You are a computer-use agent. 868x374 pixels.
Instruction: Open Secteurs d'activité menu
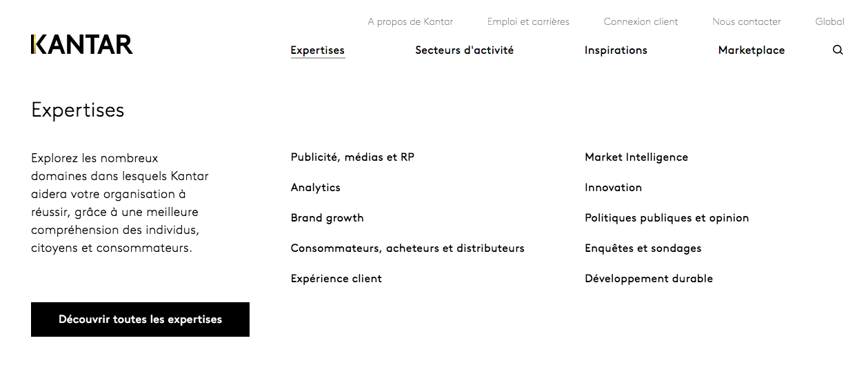465,50
